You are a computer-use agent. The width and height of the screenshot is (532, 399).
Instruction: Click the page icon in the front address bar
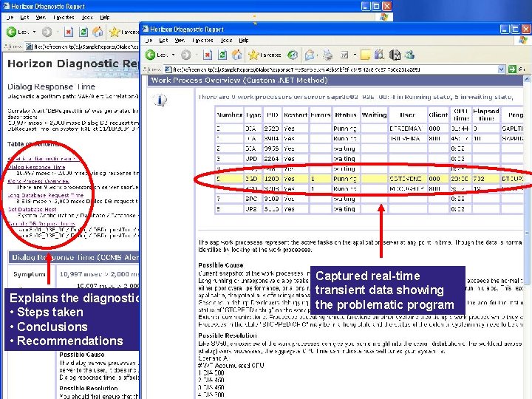(x=168, y=69)
